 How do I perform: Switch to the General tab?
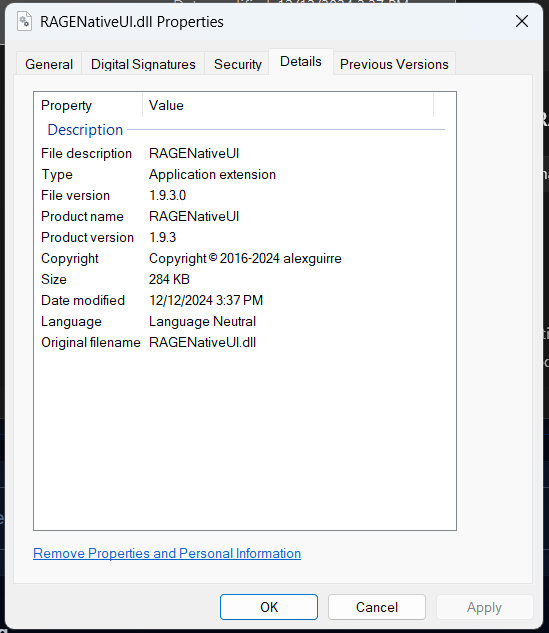49,64
